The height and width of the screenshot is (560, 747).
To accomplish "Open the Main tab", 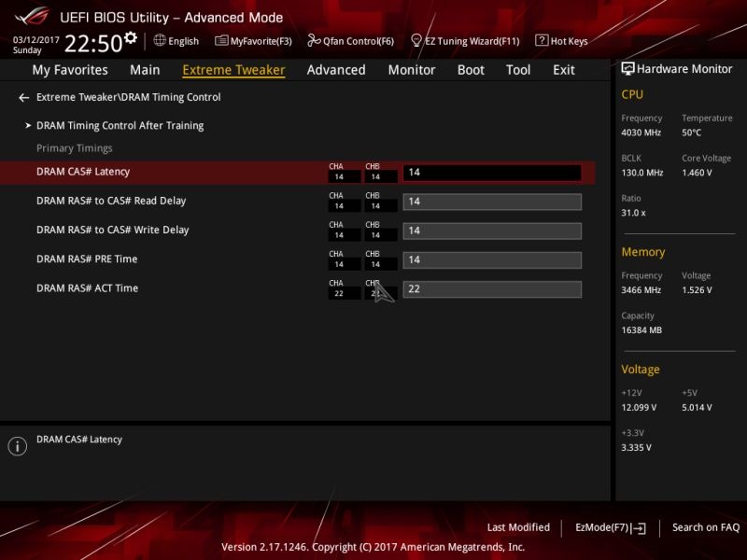I will pyautogui.click(x=145, y=70).
